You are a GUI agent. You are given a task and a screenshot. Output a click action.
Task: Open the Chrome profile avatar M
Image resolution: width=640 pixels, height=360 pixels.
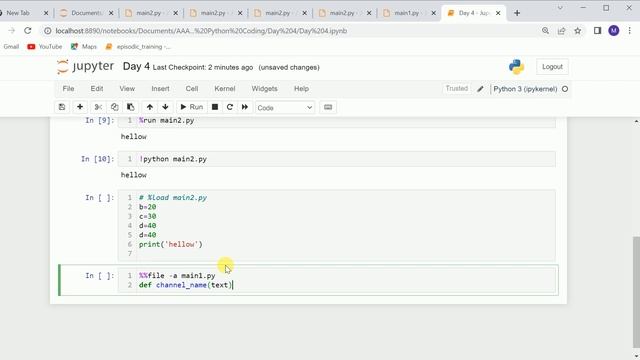pyautogui.click(x=614, y=31)
